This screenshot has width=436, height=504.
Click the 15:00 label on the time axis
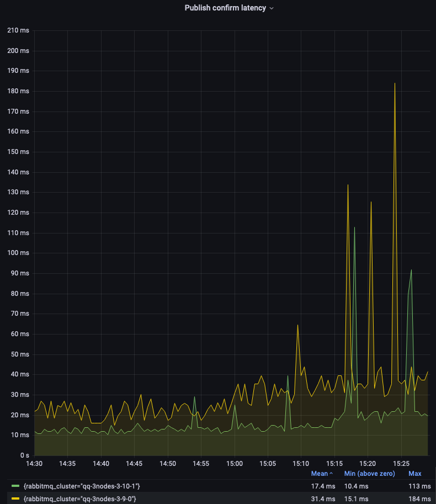235,464
